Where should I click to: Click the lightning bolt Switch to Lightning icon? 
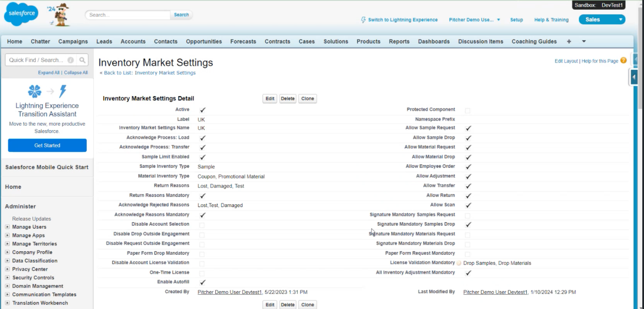coord(363,20)
